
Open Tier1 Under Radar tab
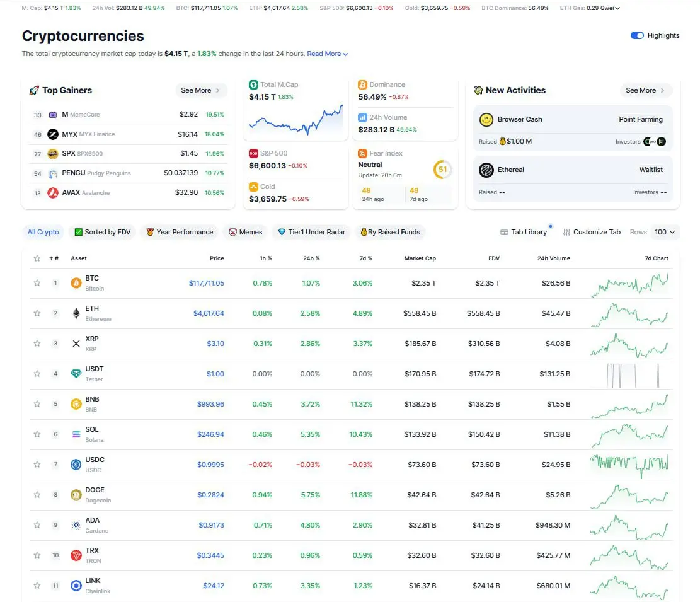[312, 232]
